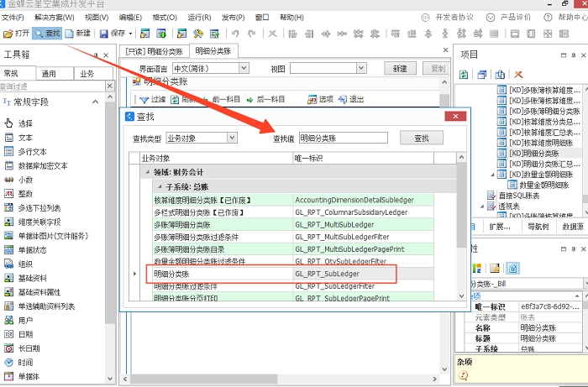Image resolution: width=588 pixels, height=387 pixels.
Task: Click the 查找值 input field containing 明细分类账
Action: pos(344,138)
